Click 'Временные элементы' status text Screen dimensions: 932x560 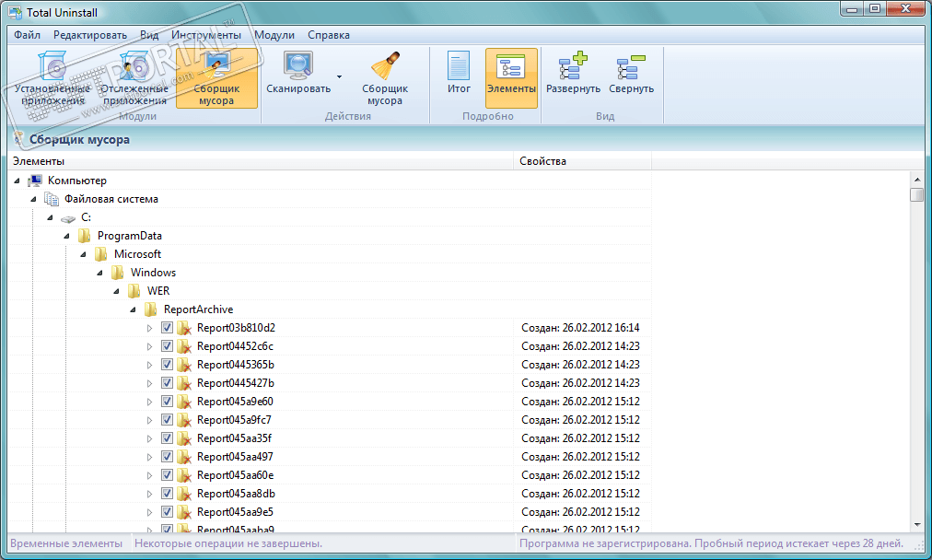click(x=66, y=543)
